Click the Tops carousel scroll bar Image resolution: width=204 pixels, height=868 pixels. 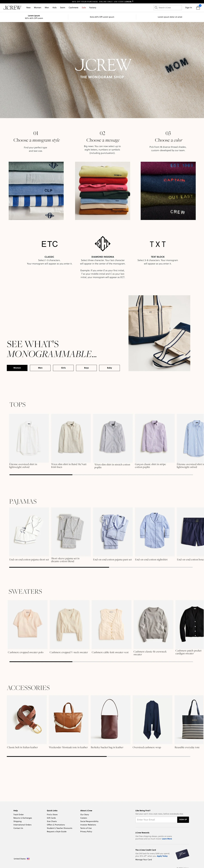pyautogui.click(x=101, y=475)
